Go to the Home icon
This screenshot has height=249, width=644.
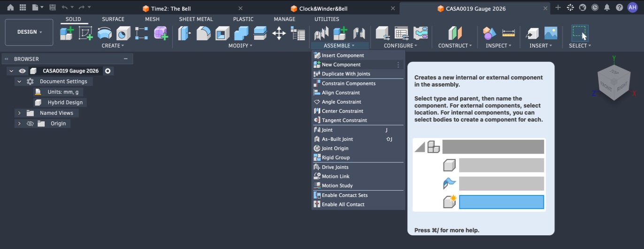point(10,8)
